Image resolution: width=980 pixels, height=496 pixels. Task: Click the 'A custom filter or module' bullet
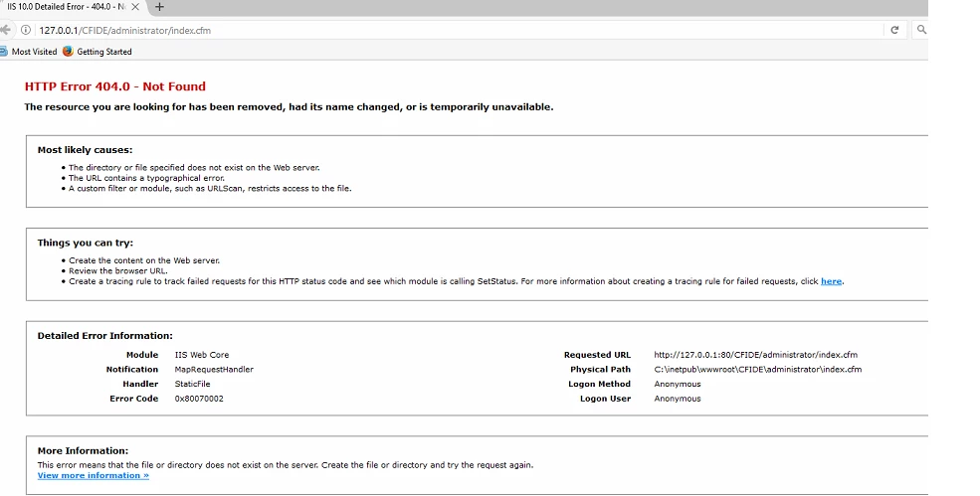point(210,188)
